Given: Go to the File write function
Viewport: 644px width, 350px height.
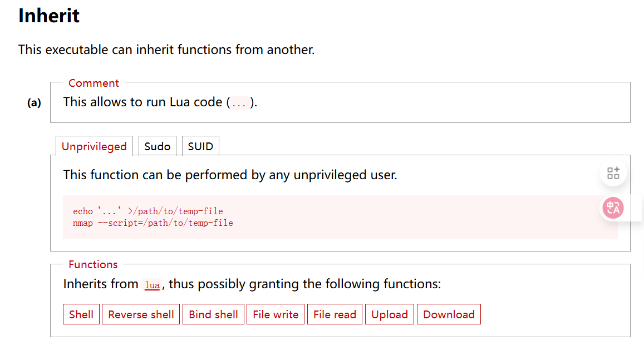Looking at the screenshot, I should [276, 314].
